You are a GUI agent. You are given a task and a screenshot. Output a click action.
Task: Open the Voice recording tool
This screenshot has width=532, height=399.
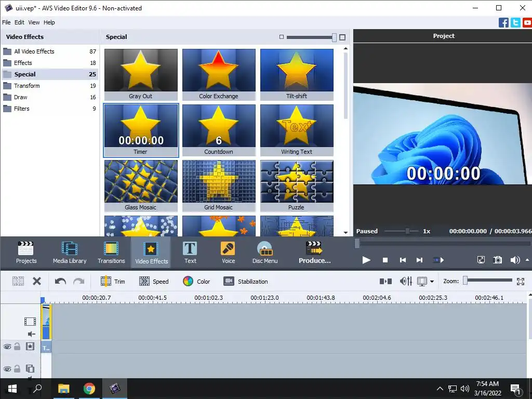tap(228, 253)
